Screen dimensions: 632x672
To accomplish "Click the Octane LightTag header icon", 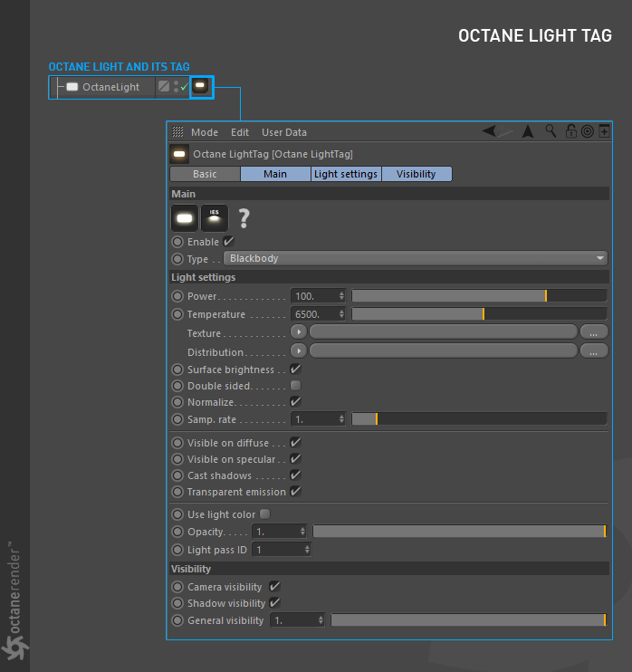I will pos(179,154).
